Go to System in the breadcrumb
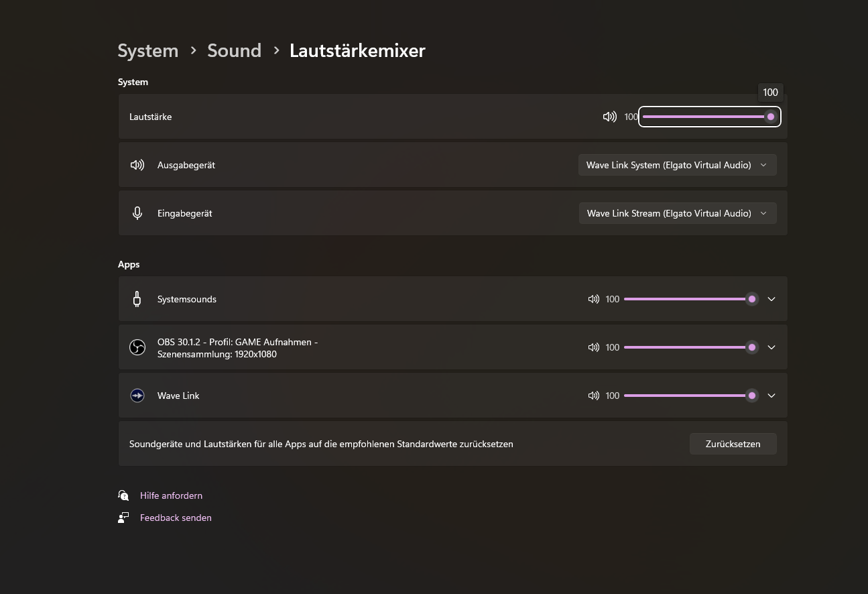 tap(148, 51)
